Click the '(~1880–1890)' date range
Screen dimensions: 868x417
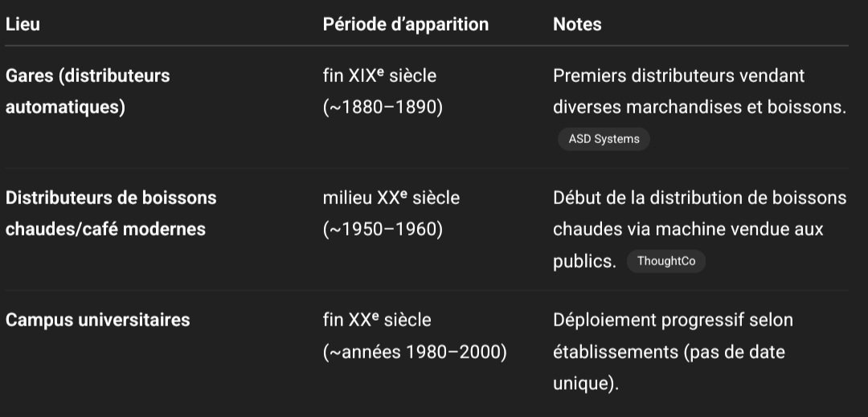(383, 107)
